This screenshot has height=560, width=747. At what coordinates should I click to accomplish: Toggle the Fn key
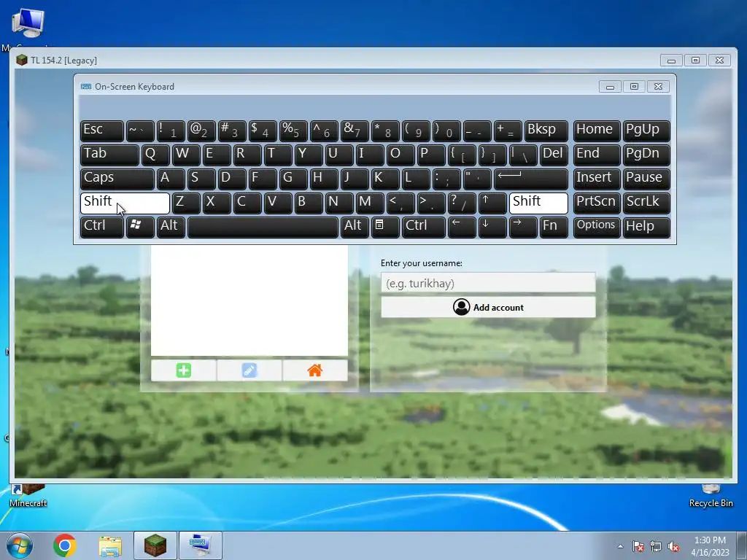pyautogui.click(x=554, y=227)
